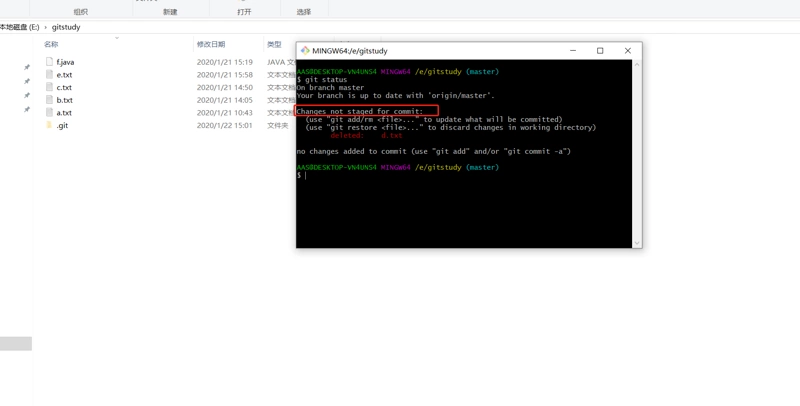Sort by the 类型 column header

coord(274,44)
